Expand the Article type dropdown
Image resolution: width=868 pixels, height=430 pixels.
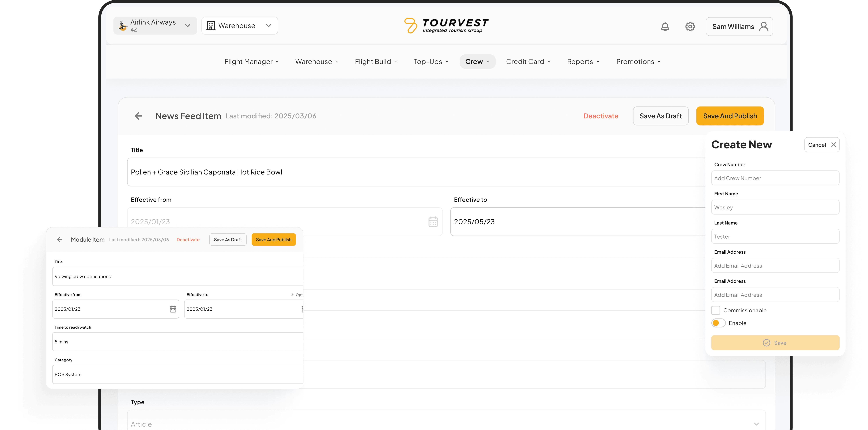pyautogui.click(x=757, y=424)
